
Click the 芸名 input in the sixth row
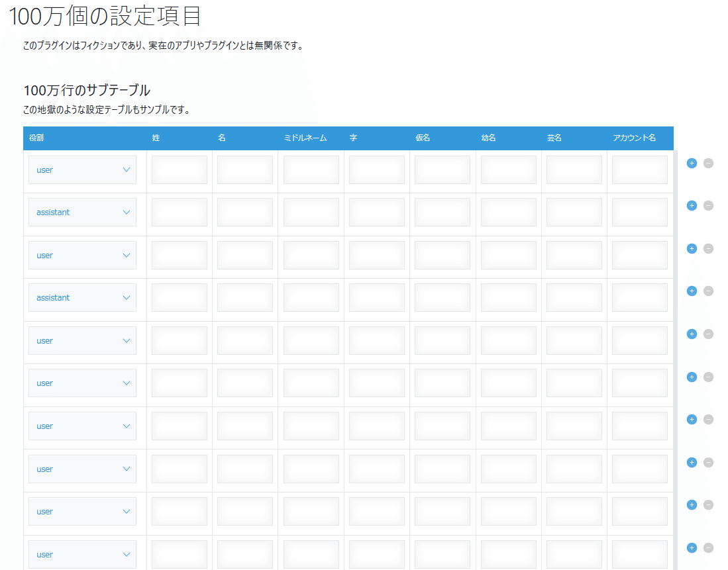pos(574,383)
